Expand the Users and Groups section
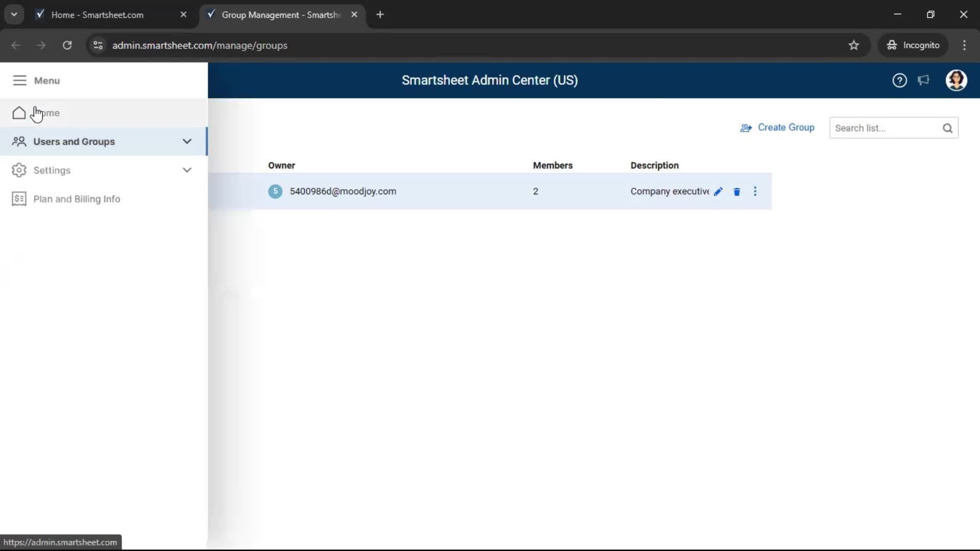The image size is (980, 551). point(187,141)
